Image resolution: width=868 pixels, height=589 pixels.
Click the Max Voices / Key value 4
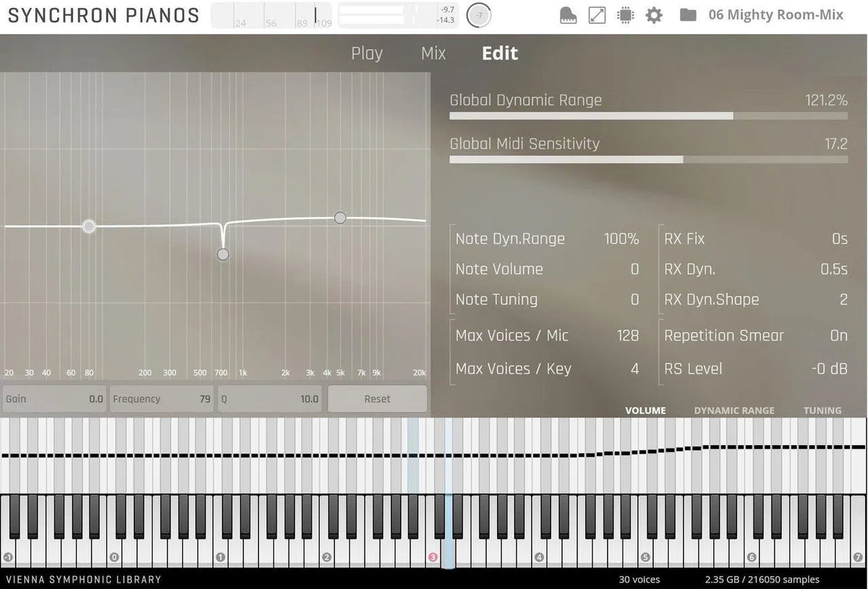[x=634, y=369]
